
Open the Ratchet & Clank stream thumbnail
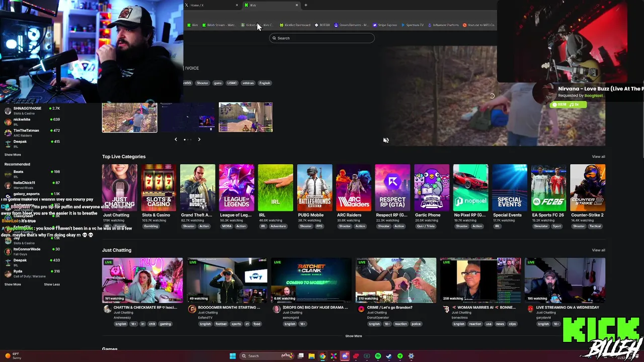point(311,281)
